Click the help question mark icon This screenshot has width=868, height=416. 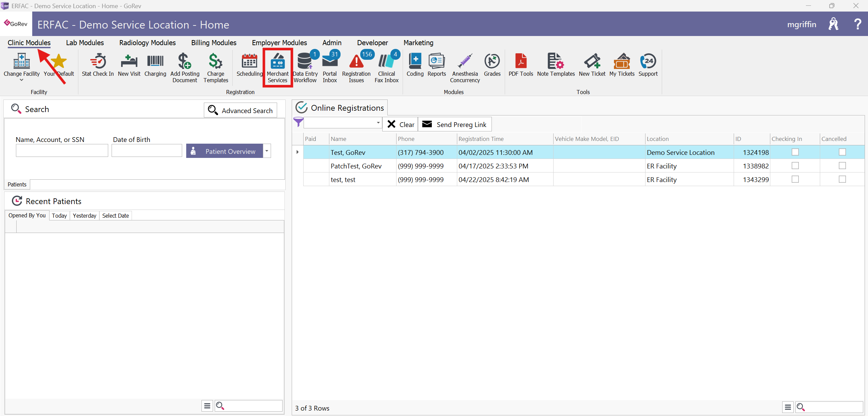[857, 24]
